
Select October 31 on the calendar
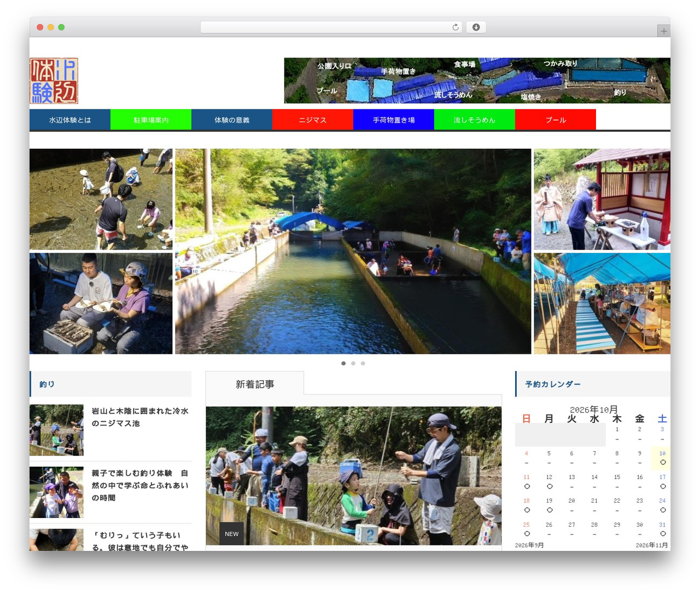click(x=662, y=529)
